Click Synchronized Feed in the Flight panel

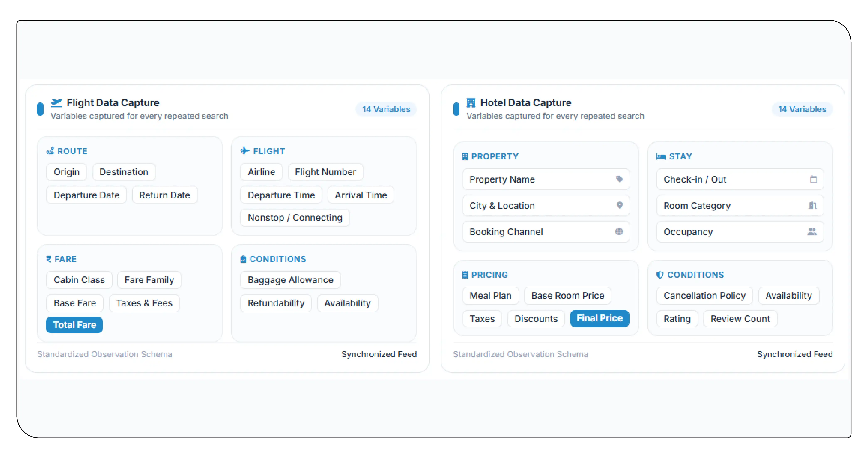click(379, 354)
